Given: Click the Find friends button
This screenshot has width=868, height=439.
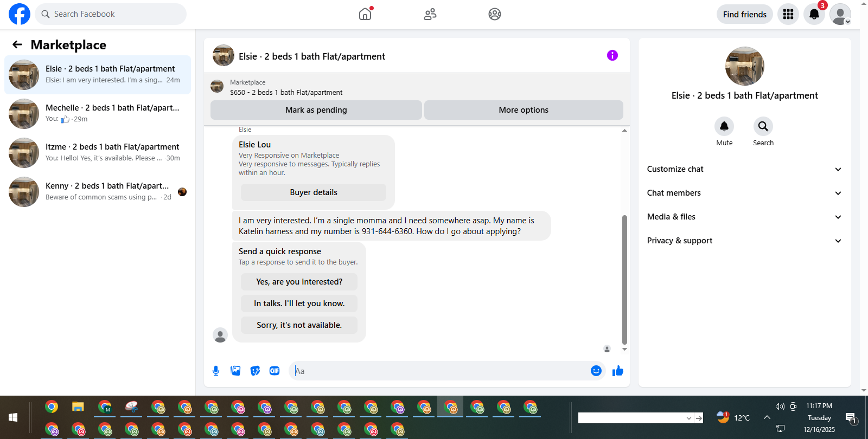Looking at the screenshot, I should (x=745, y=14).
